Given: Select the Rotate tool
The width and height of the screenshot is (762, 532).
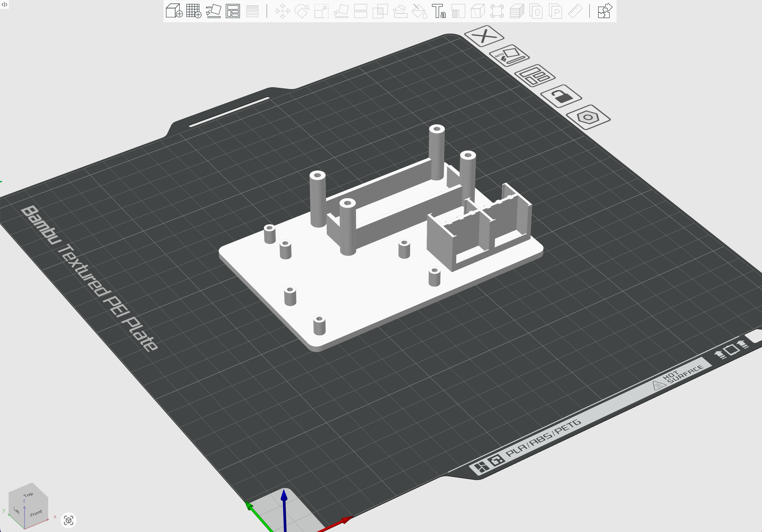Looking at the screenshot, I should [x=302, y=12].
